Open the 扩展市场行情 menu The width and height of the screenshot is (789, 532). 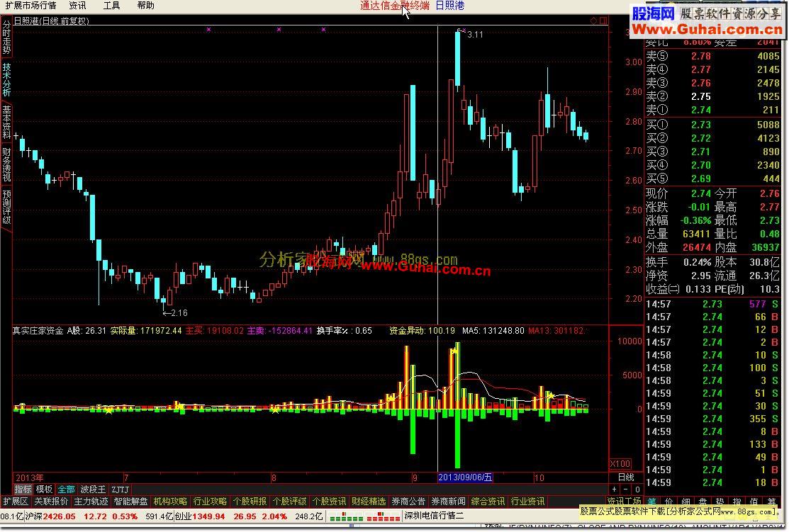point(31,6)
